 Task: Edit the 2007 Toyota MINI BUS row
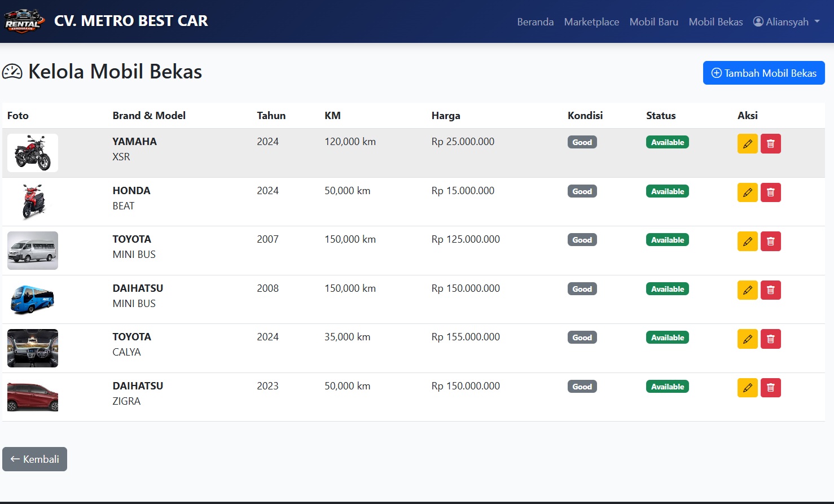pyautogui.click(x=747, y=242)
